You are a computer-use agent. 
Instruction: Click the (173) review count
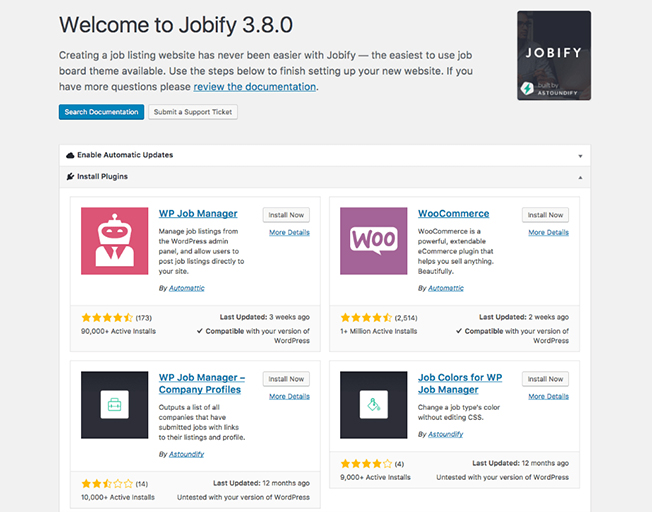[x=143, y=318]
